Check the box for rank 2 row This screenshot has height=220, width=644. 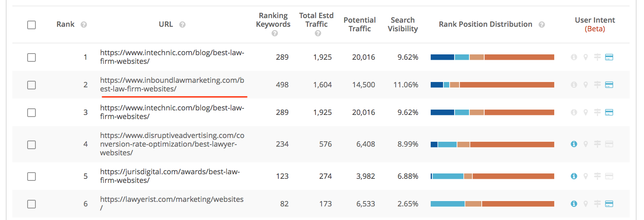pos(31,85)
